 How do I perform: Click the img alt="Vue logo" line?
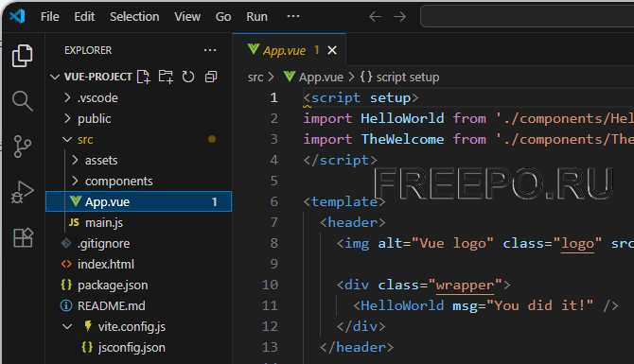pos(485,243)
